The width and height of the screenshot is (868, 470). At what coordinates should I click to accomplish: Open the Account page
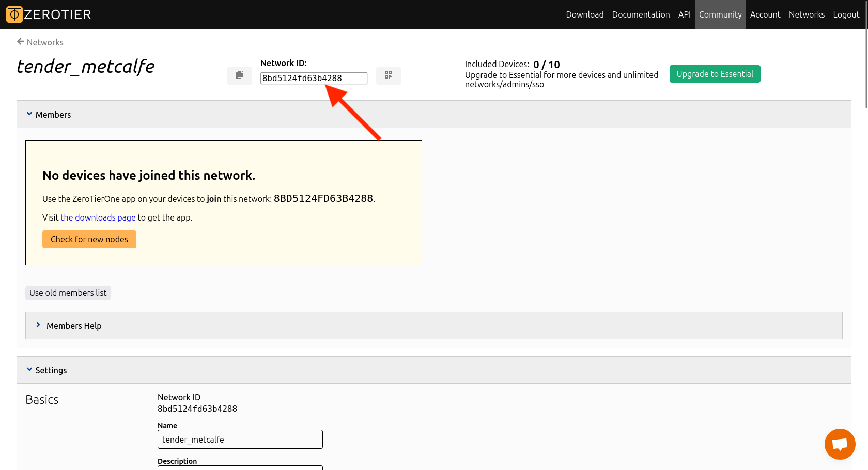[x=765, y=14]
